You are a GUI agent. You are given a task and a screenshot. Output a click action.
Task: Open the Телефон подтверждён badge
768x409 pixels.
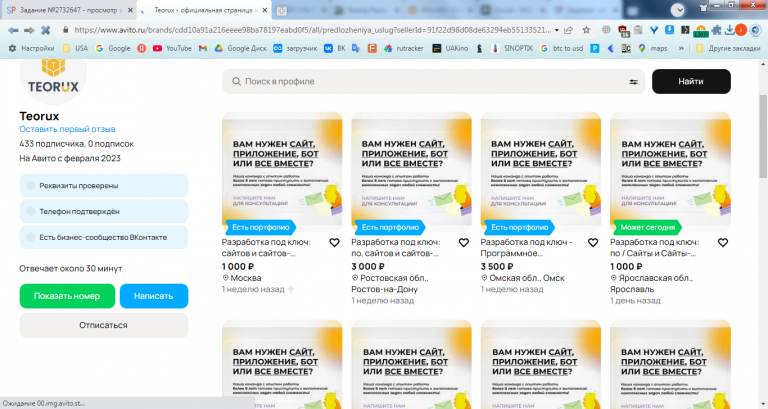pyautogui.click(x=104, y=212)
